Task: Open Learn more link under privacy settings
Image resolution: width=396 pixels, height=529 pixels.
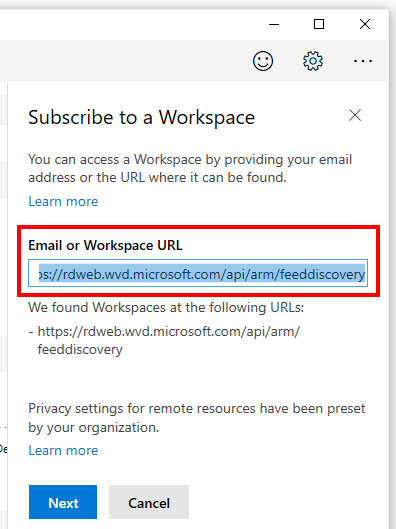Action: 63,450
